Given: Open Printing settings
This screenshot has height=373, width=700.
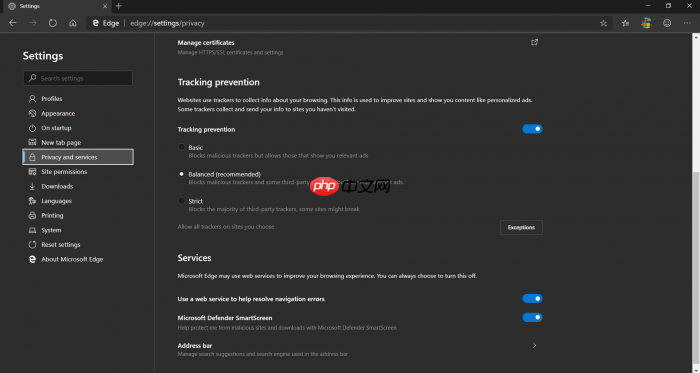Looking at the screenshot, I should point(52,216).
